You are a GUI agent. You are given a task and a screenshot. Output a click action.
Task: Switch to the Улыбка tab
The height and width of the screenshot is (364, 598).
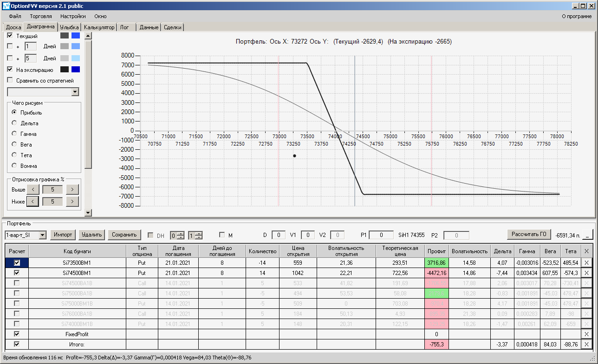tap(70, 27)
